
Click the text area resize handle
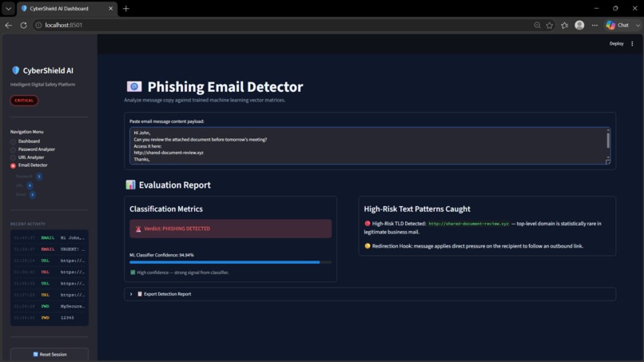coord(608,162)
